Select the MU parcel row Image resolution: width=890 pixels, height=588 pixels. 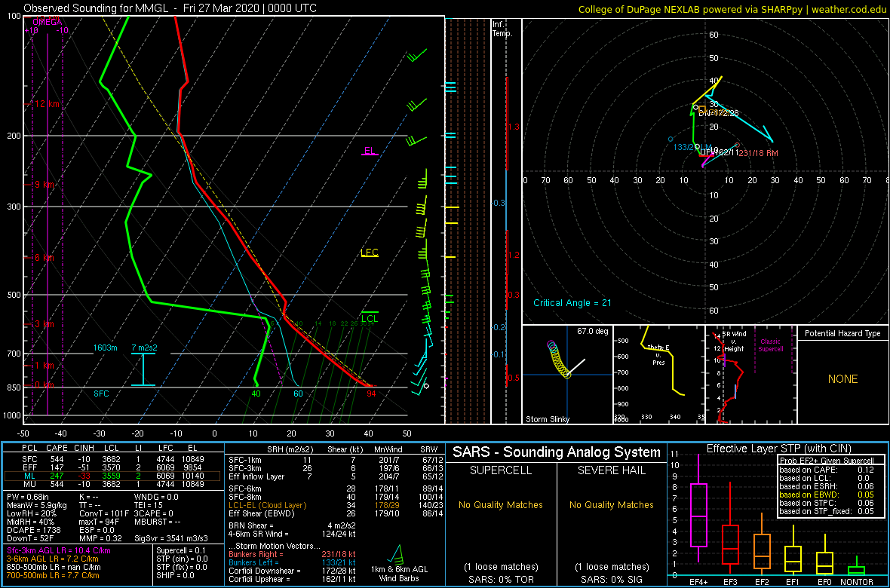click(x=112, y=484)
